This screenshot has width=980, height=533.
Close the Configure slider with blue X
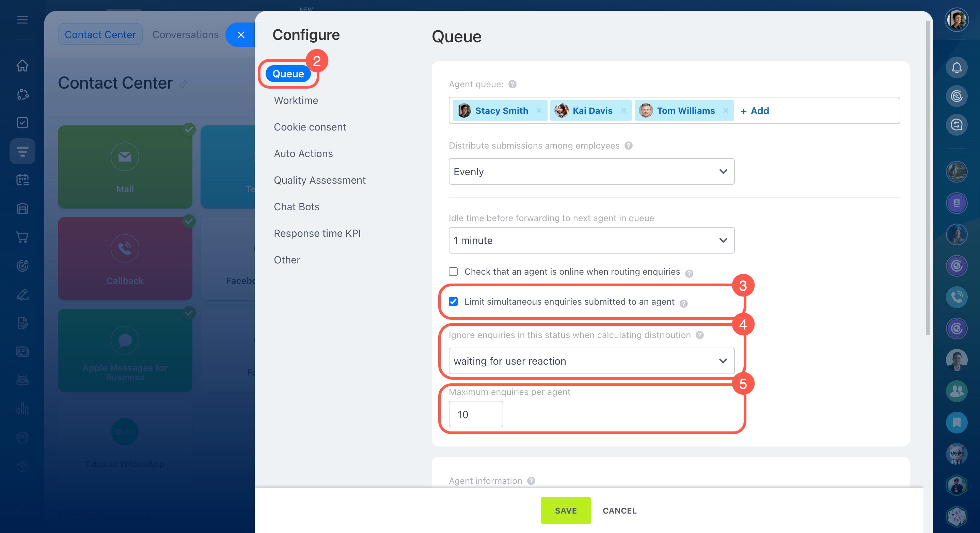click(x=241, y=35)
